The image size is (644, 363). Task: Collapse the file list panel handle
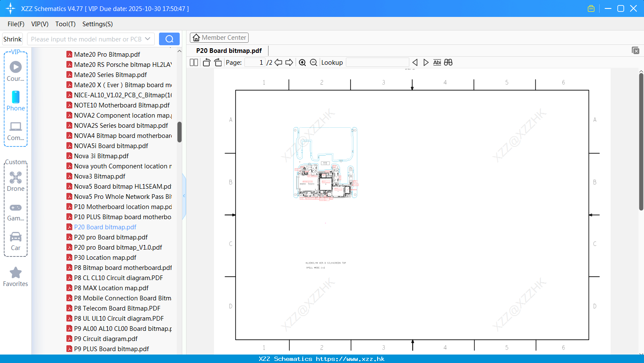click(184, 196)
